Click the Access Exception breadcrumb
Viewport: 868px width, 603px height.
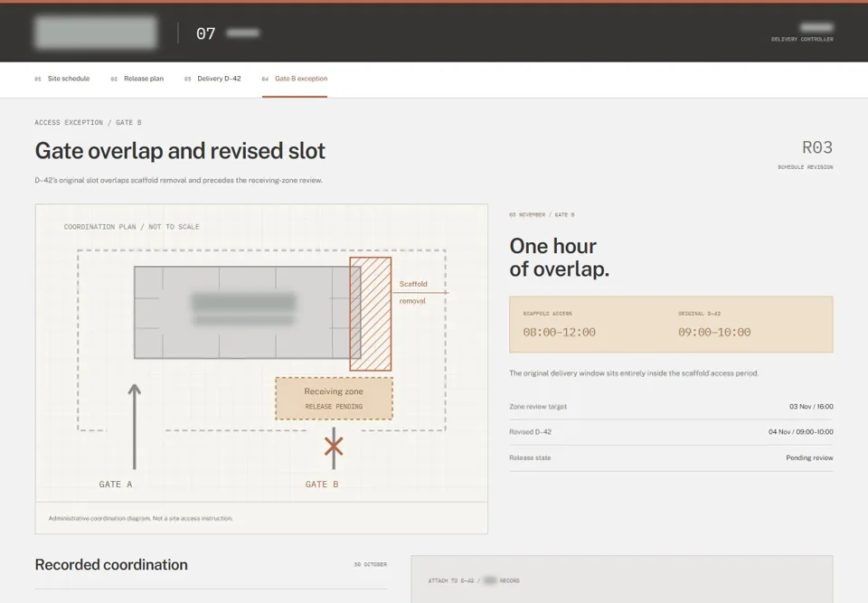[69, 122]
